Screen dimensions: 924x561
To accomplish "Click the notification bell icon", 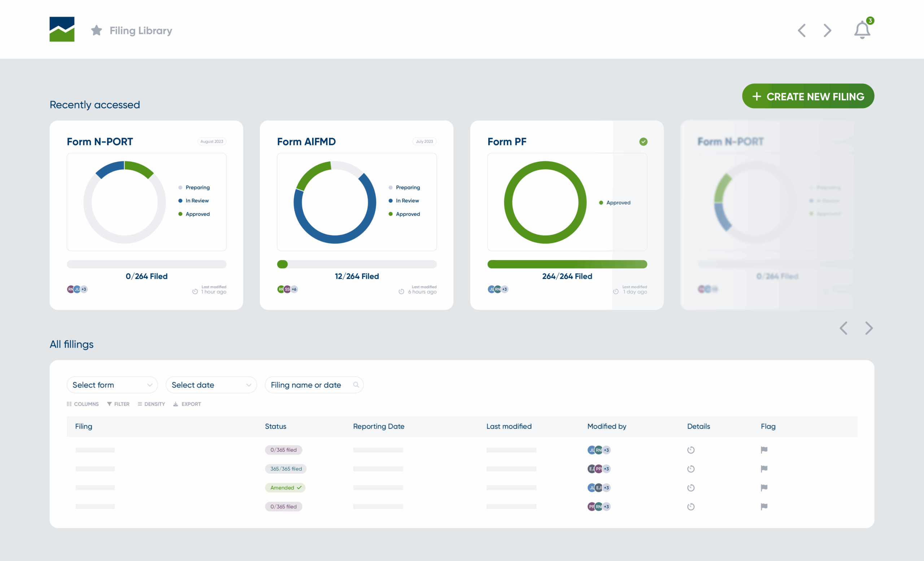I will (862, 30).
